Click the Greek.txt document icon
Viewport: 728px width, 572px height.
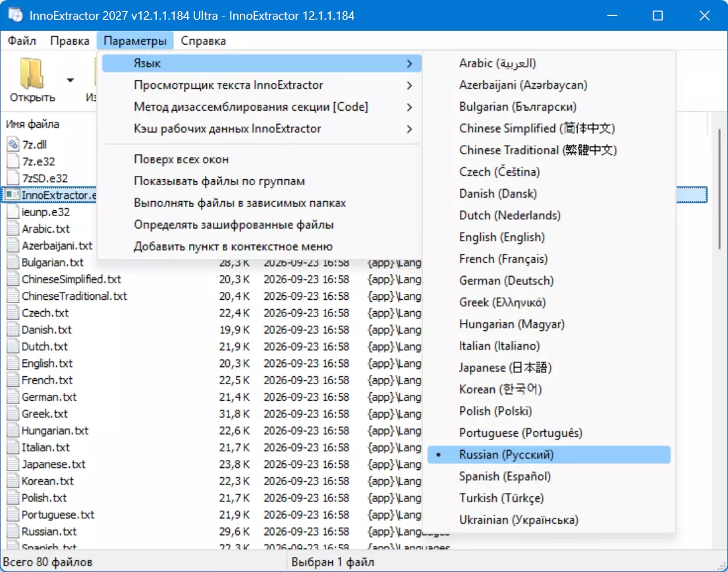[x=13, y=414]
